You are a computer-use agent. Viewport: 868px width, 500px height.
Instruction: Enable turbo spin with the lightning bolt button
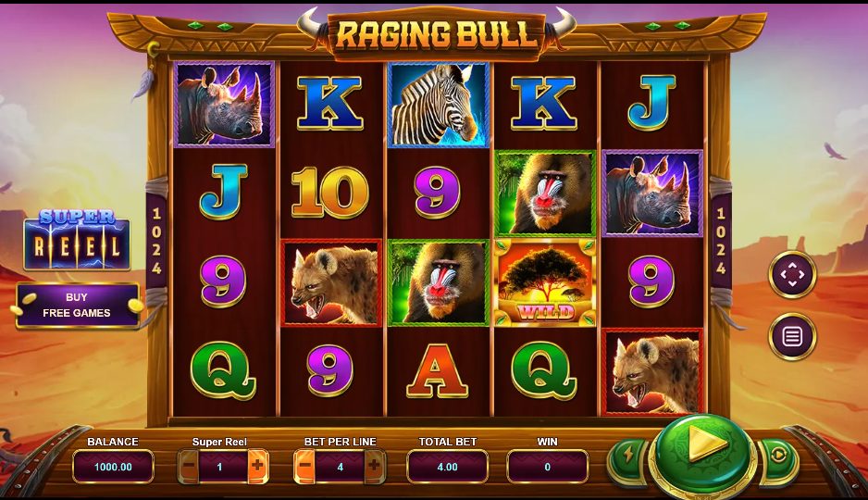click(x=629, y=456)
